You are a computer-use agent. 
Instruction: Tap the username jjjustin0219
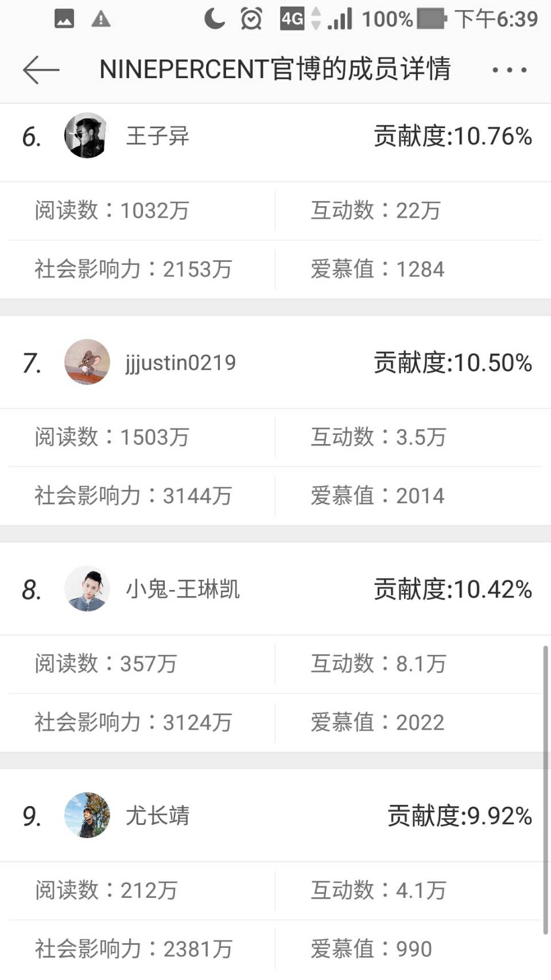180,362
